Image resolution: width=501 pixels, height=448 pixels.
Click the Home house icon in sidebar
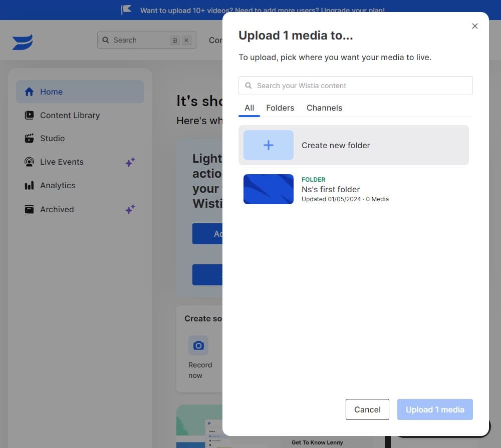[x=29, y=92]
